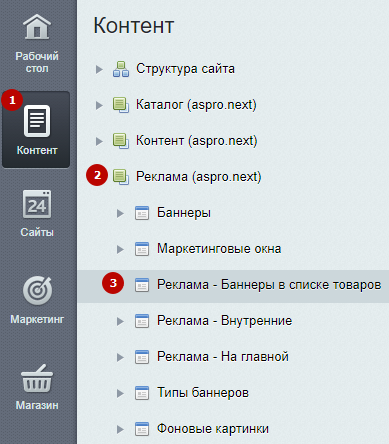This screenshot has height=444, width=389.
Task: Select Реклама (aspro.next) tree item
Action: (198, 177)
